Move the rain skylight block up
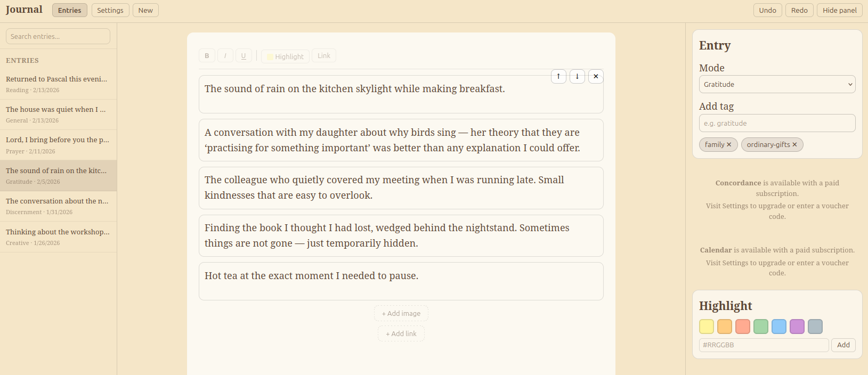 coord(558,77)
